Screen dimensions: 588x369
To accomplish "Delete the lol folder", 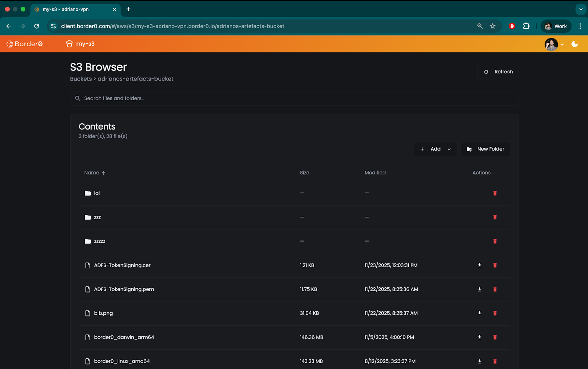I will tap(495, 193).
